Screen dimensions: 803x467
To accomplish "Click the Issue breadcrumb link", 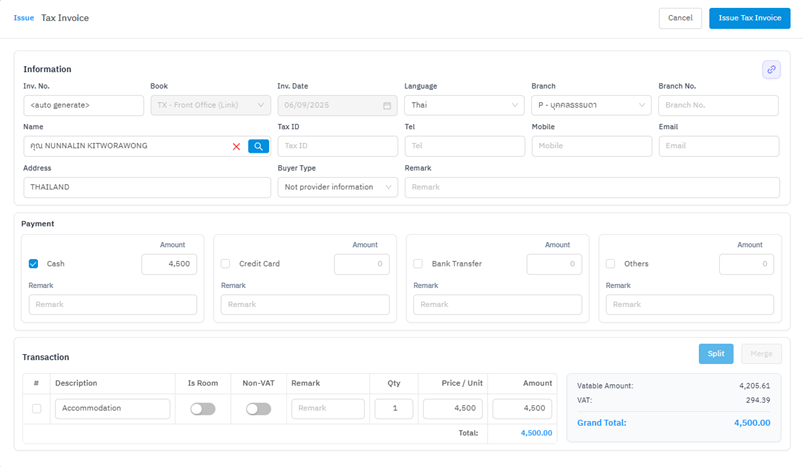I will [24, 18].
